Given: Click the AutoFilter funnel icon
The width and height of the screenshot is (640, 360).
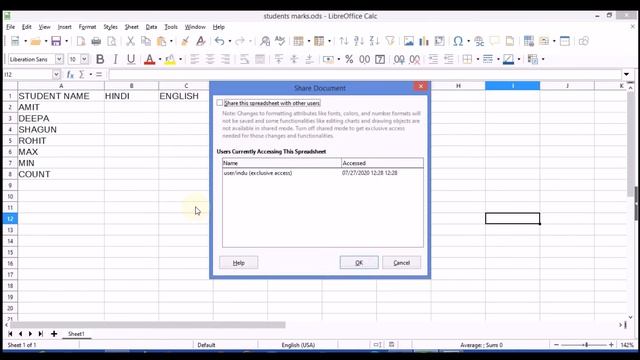Looking at the screenshot, I should pyautogui.click(x=390, y=41).
